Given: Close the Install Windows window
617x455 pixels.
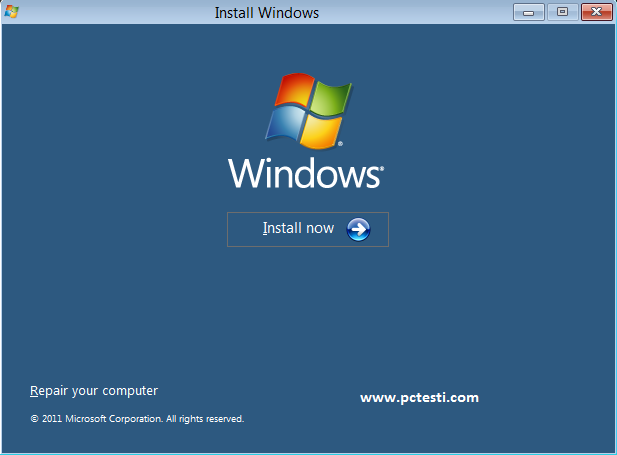Looking at the screenshot, I should [x=597, y=12].
